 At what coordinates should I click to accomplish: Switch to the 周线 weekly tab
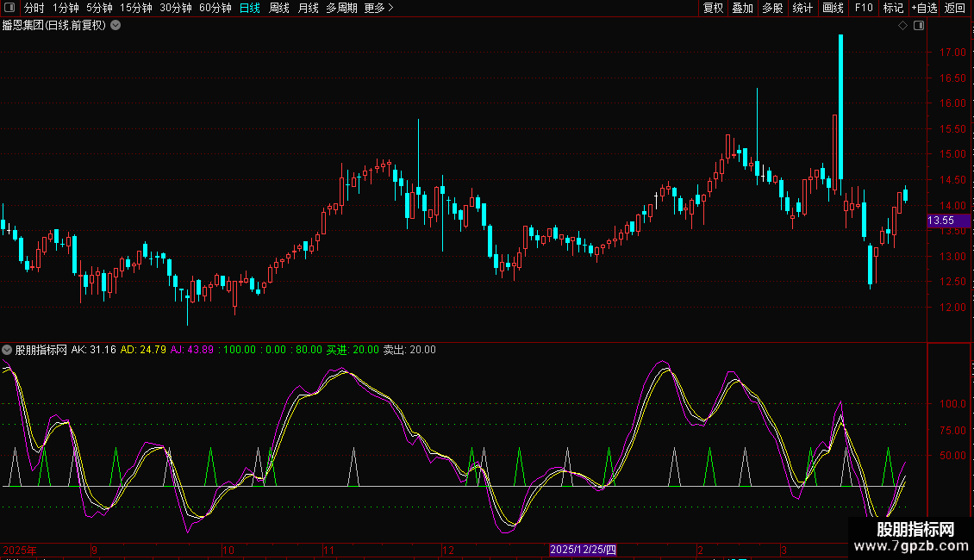279,8
